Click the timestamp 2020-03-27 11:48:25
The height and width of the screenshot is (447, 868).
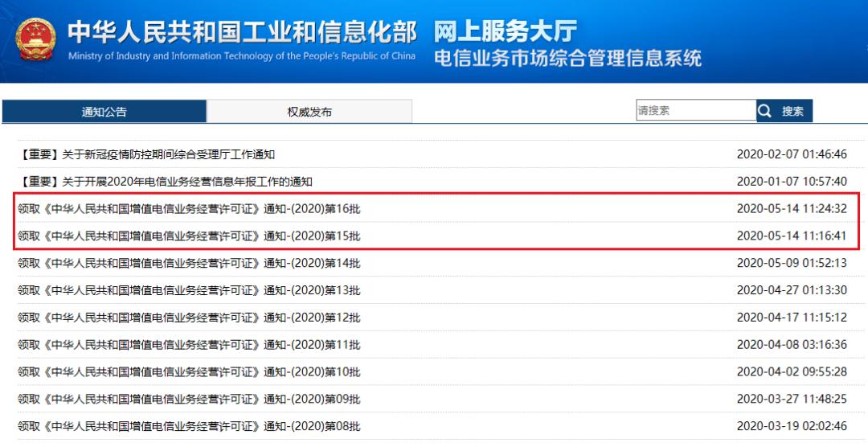792,399
